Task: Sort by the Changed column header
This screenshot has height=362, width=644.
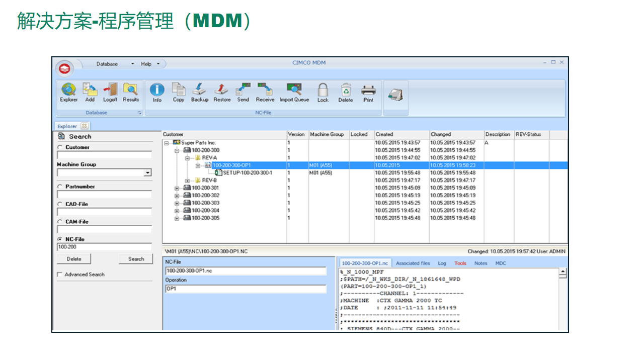Action: point(457,135)
